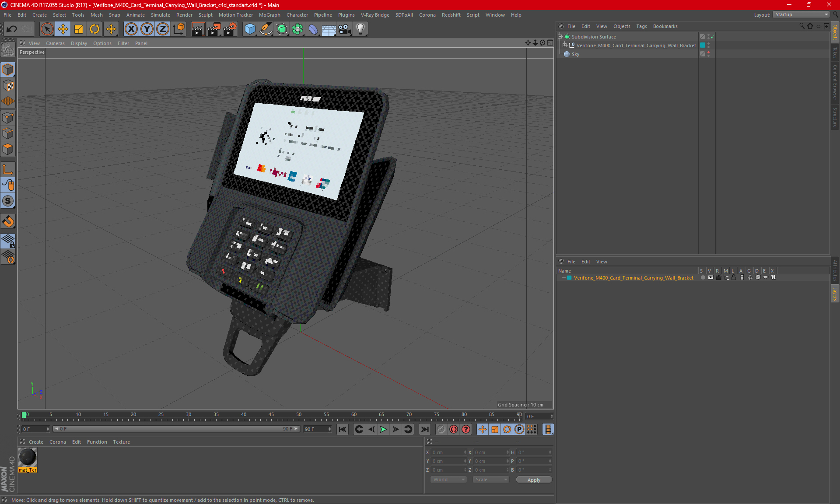Open Edit Render Settings
This screenshot has width=840, height=504.
tap(230, 29)
